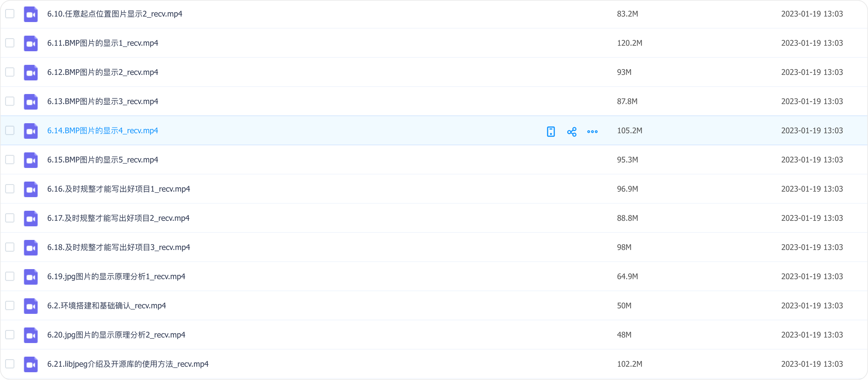
Task: Open file 6.17.及时规整才能写出好项目2_recv.mp4
Action: click(x=118, y=218)
